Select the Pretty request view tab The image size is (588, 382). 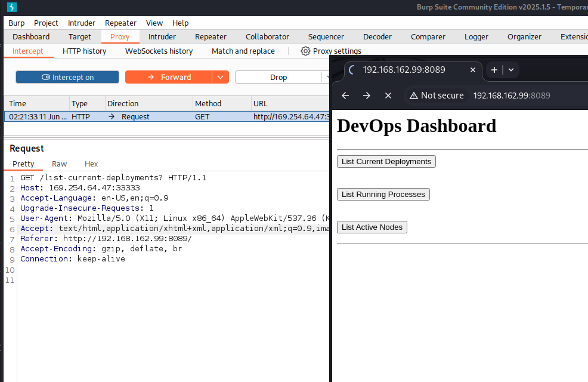[23, 164]
